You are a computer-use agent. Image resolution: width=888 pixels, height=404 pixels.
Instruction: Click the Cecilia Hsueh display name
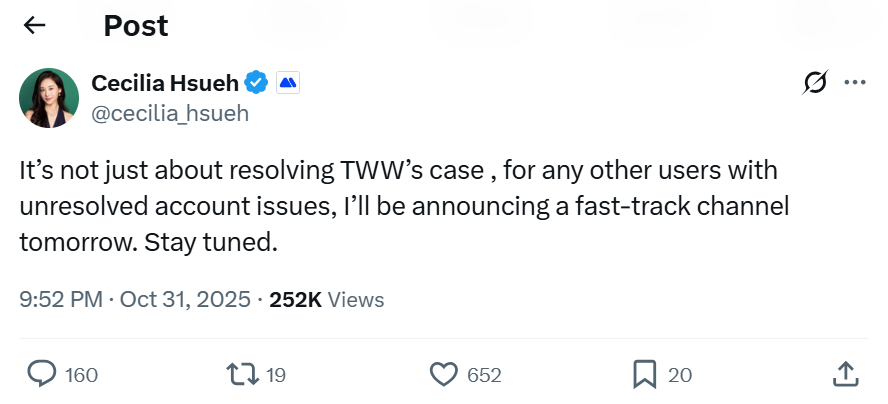(x=165, y=83)
